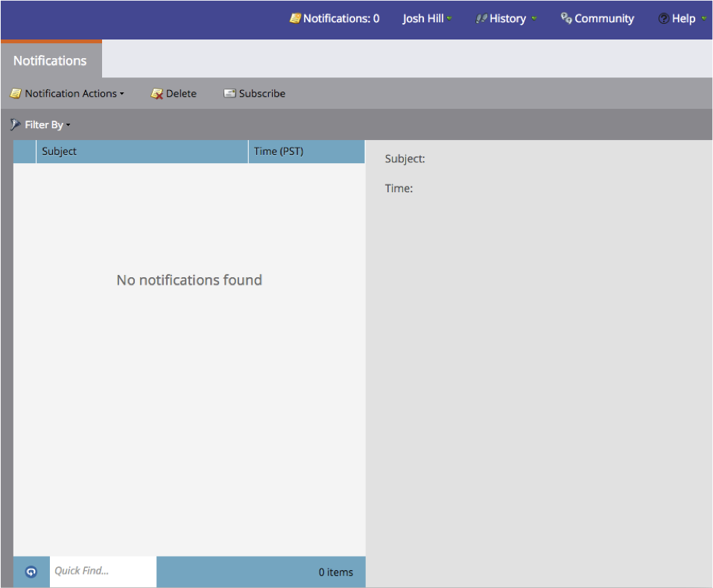
Task: Click the Notification Actions notepad icon
Action: [x=16, y=94]
